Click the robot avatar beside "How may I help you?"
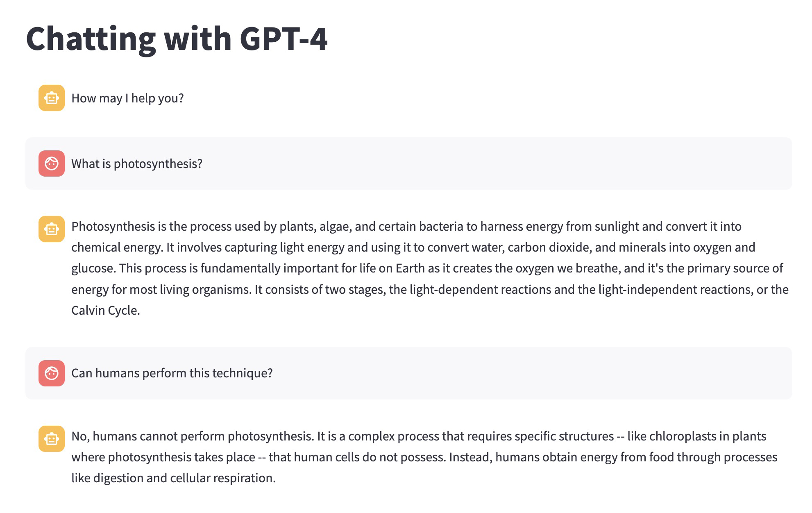812x513 pixels. pyautogui.click(x=52, y=98)
